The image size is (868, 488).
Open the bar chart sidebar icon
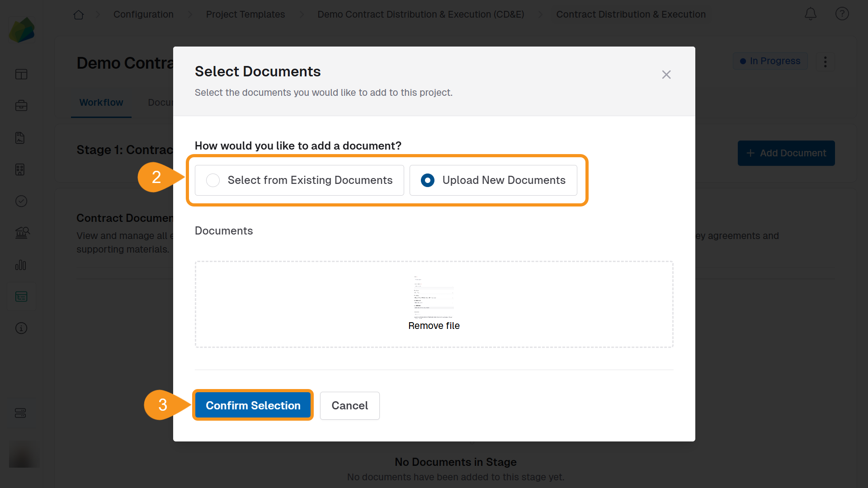tap(21, 265)
